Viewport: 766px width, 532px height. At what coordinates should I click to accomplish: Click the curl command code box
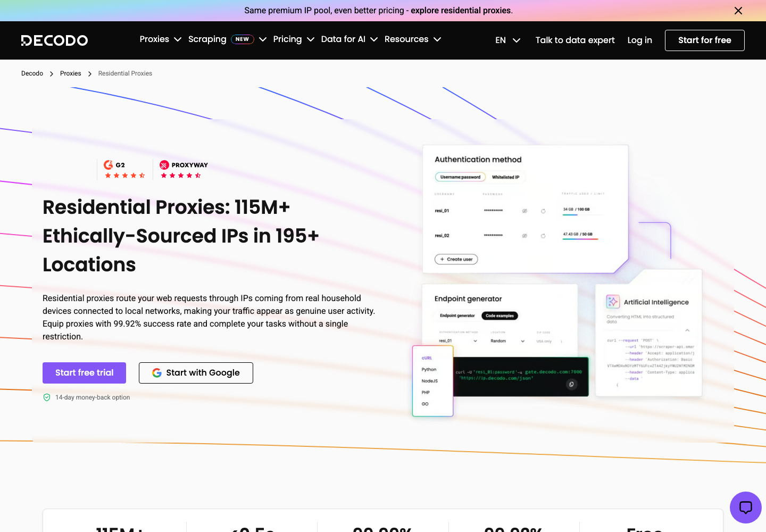click(521, 377)
